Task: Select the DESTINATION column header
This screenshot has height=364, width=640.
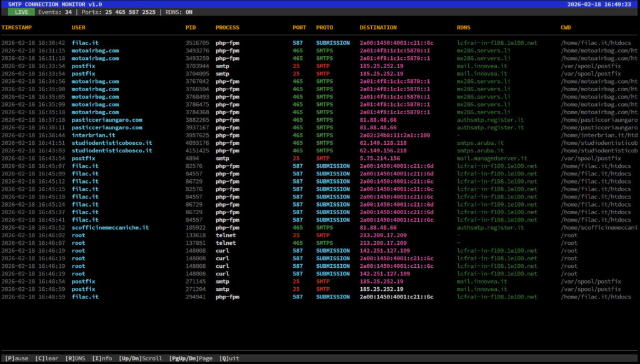Action: (x=378, y=27)
